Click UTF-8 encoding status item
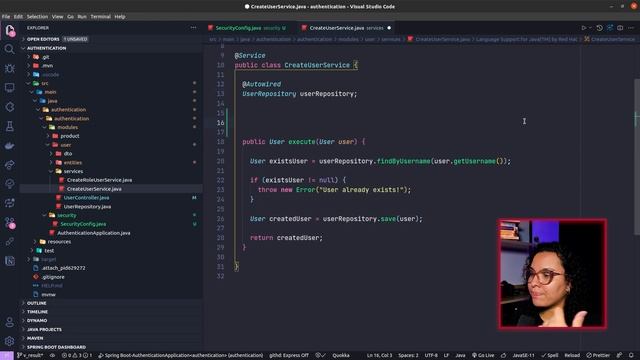 431,356
